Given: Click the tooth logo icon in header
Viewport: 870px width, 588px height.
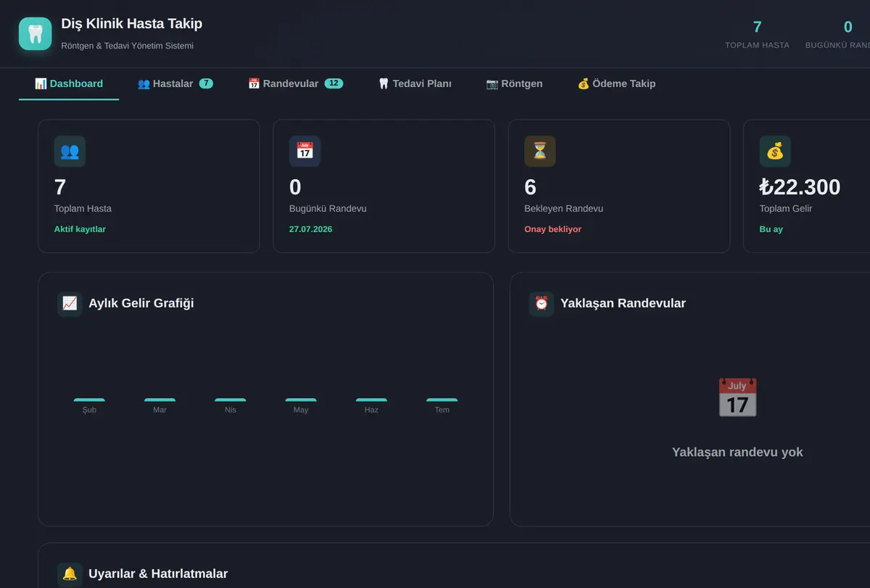Looking at the screenshot, I should [36, 33].
